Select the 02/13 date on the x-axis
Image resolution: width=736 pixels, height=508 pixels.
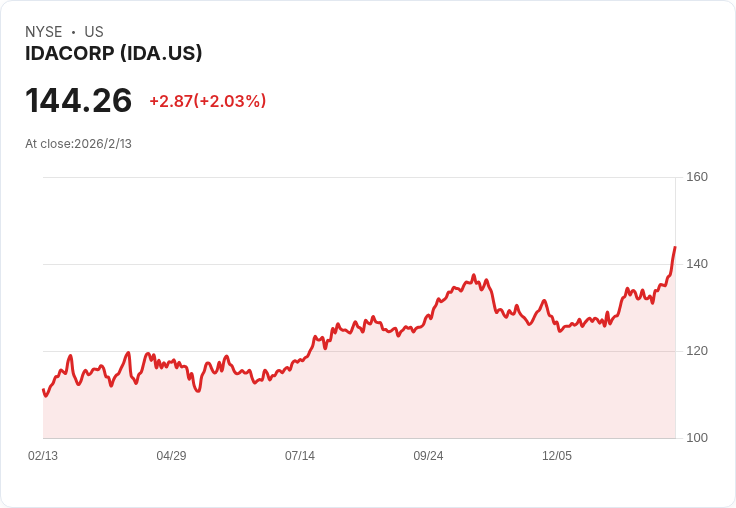[x=43, y=456]
